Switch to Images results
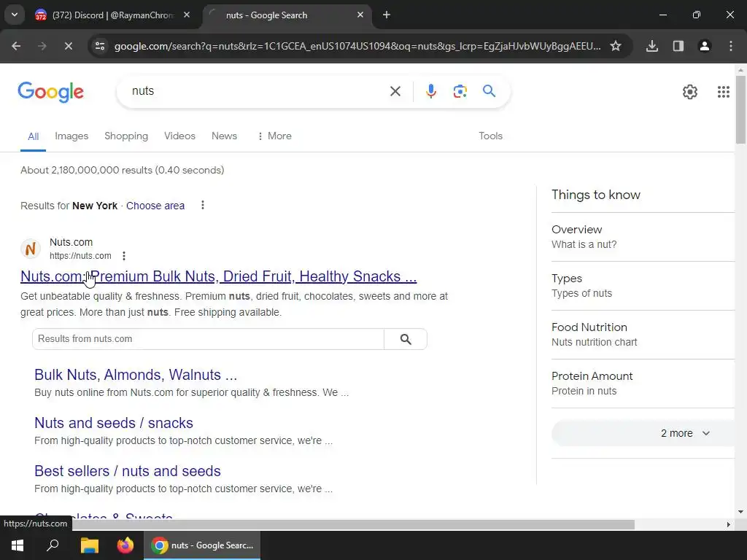Viewport: 747px width, 560px height. pos(71,136)
